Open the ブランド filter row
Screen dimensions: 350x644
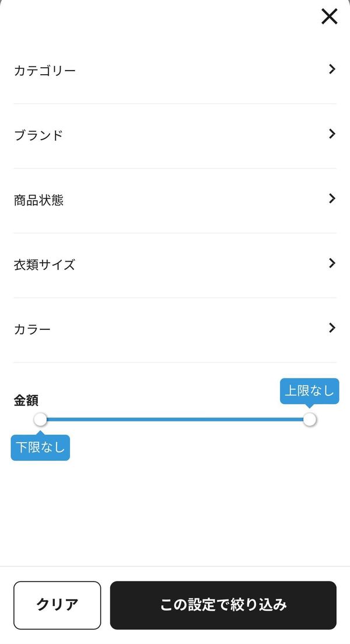[x=175, y=136]
